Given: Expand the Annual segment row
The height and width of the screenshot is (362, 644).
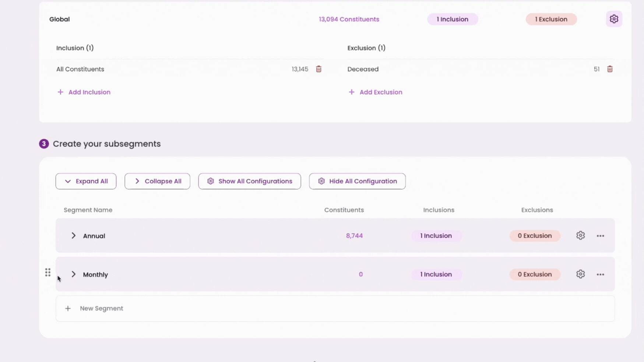Looking at the screenshot, I should 73,235.
